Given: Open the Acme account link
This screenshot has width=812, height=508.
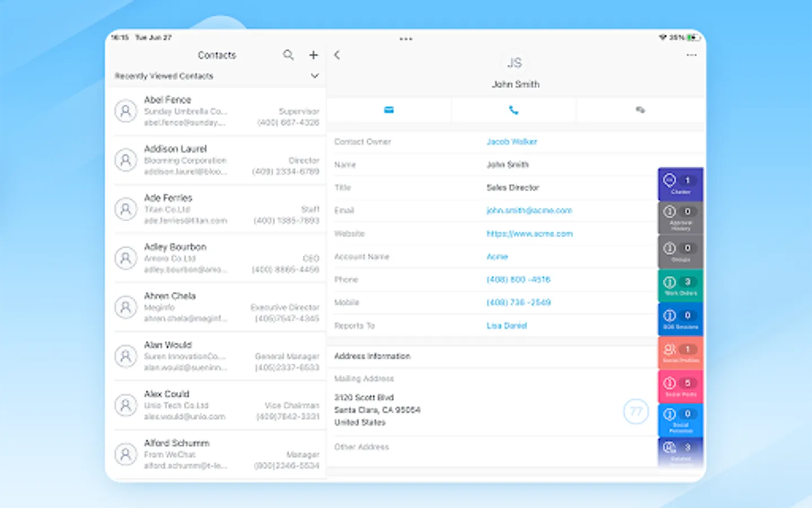Looking at the screenshot, I should pyautogui.click(x=497, y=257).
